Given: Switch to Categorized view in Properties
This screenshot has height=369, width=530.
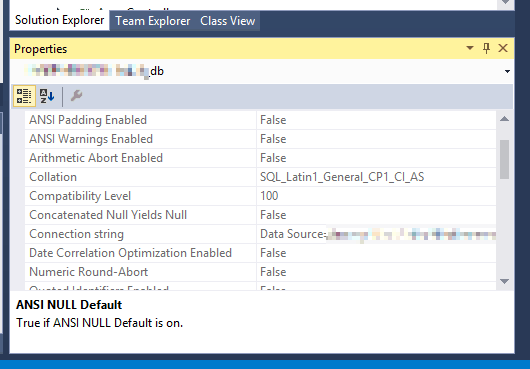Looking at the screenshot, I should click(x=24, y=96).
